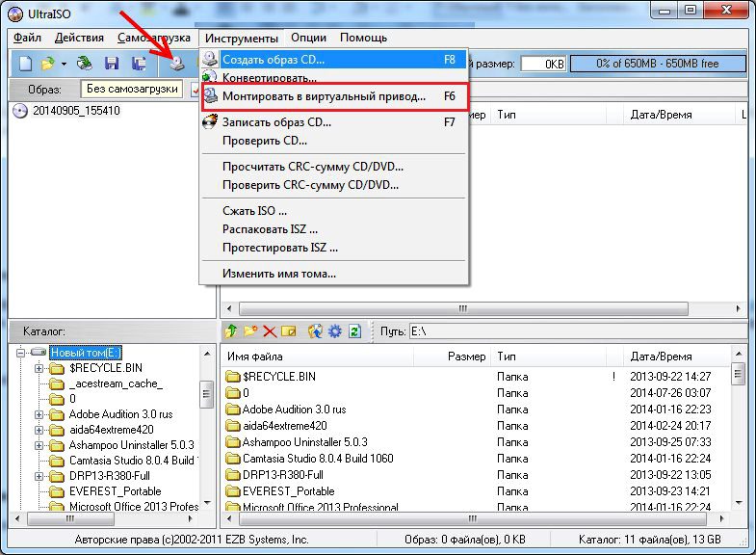Select DRP13-R380-Full row in file list
756x555 pixels.
point(478,475)
